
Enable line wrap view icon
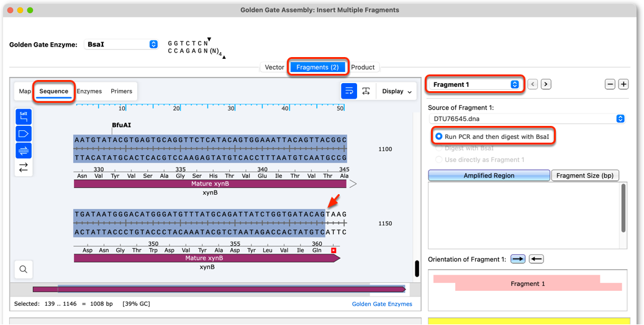349,91
